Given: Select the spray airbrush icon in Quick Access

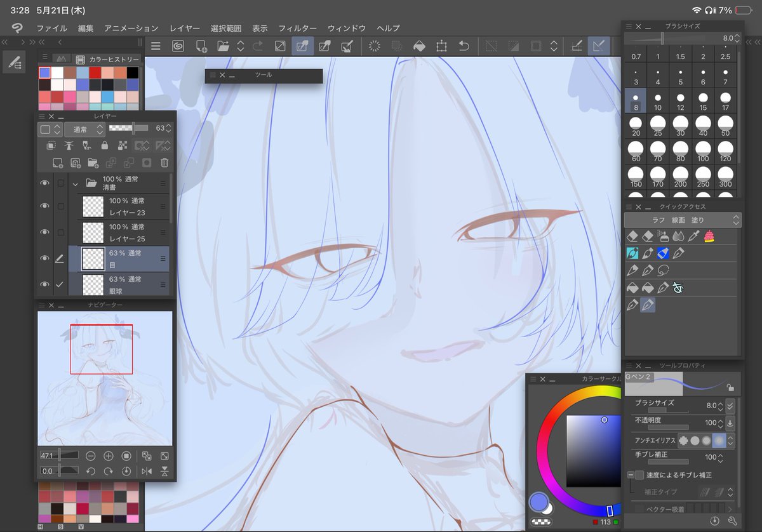Looking at the screenshot, I should (x=663, y=236).
